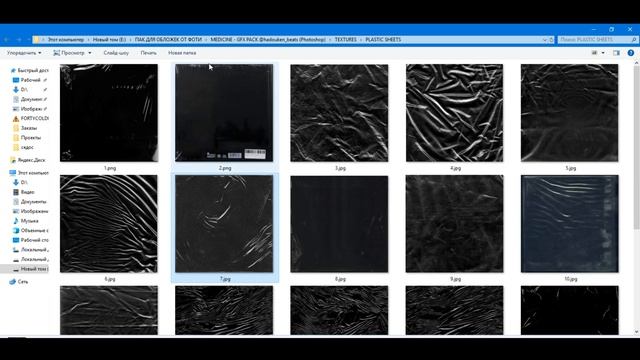Select the 4.jpg thumbnail
Image resolution: width=640 pixels, height=360 pixels.
tap(454, 113)
